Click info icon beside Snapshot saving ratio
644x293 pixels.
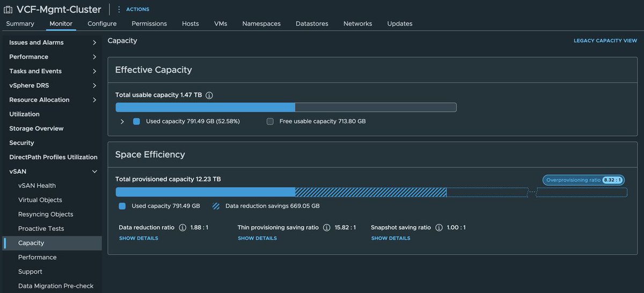click(439, 228)
